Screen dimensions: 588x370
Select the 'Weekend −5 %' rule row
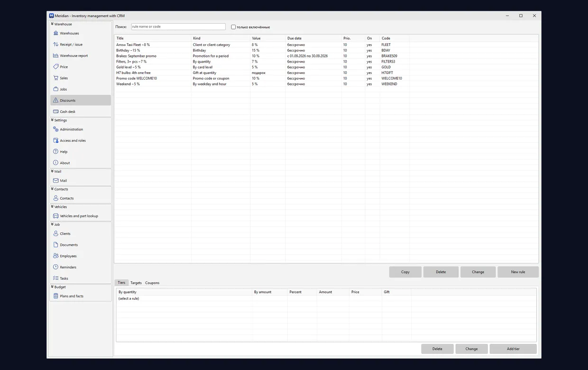click(x=326, y=84)
